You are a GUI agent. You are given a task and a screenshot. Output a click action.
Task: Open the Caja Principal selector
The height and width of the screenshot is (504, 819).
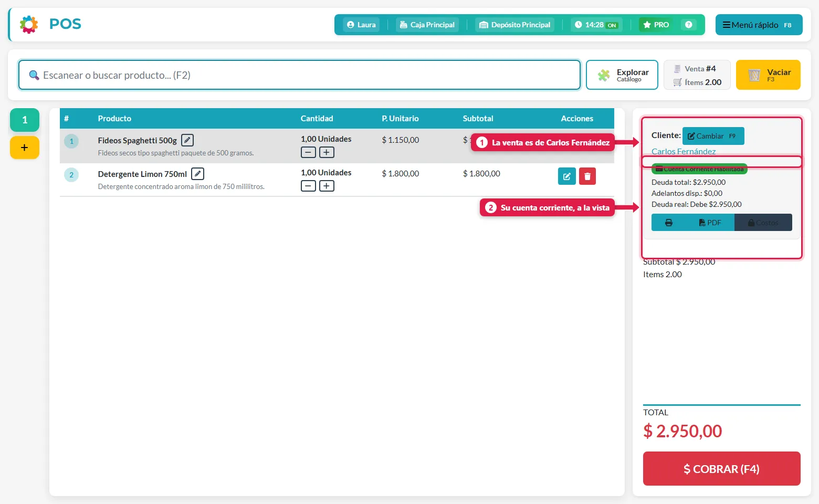(x=427, y=25)
